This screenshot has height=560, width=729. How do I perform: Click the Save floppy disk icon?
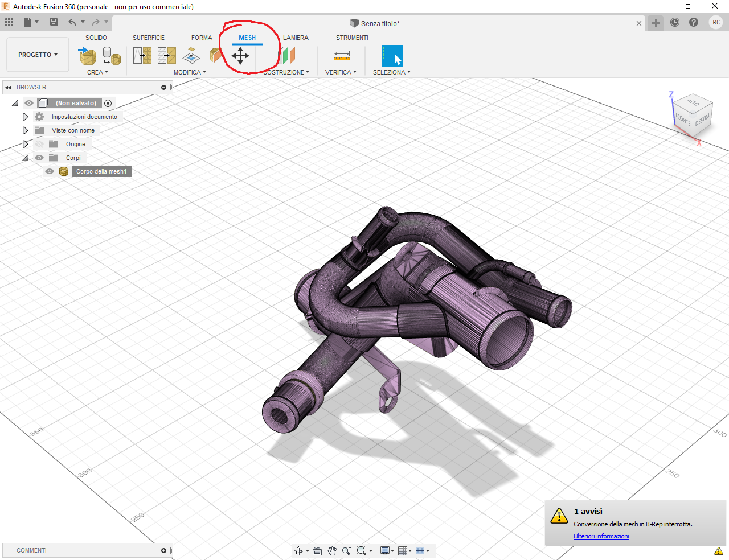click(x=54, y=22)
